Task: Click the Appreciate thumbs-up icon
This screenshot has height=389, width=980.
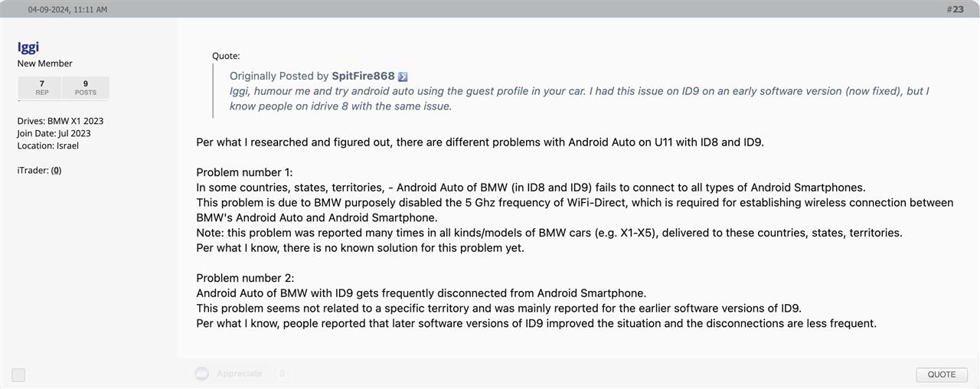Action: pos(202,374)
